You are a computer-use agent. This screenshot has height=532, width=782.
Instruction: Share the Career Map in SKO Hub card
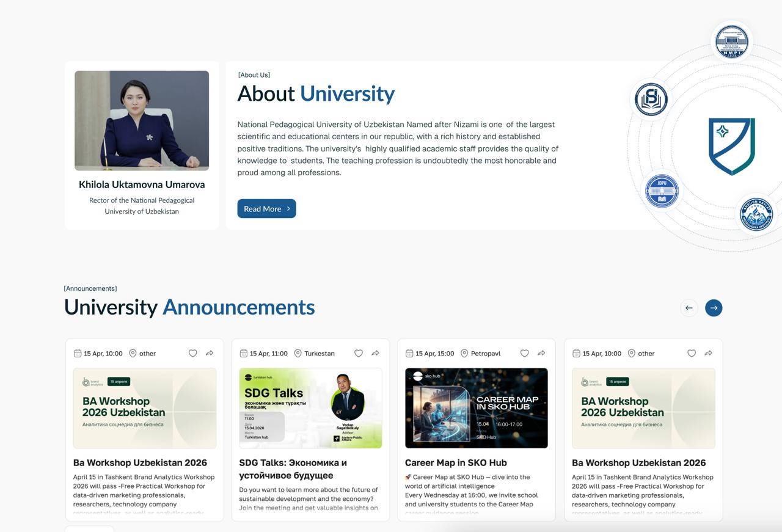pos(541,353)
